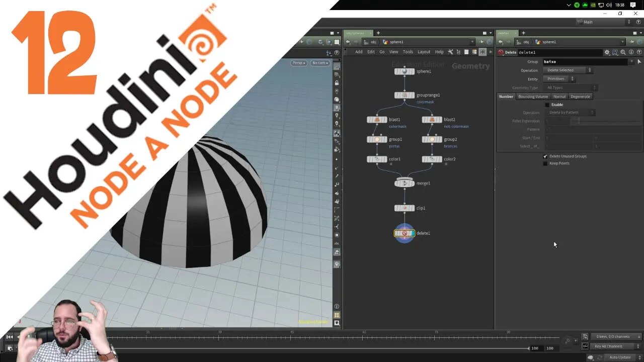Viewport: 644px width, 362px height.
Task: Toggle the Keep Points checkbox
Action: (x=545, y=163)
